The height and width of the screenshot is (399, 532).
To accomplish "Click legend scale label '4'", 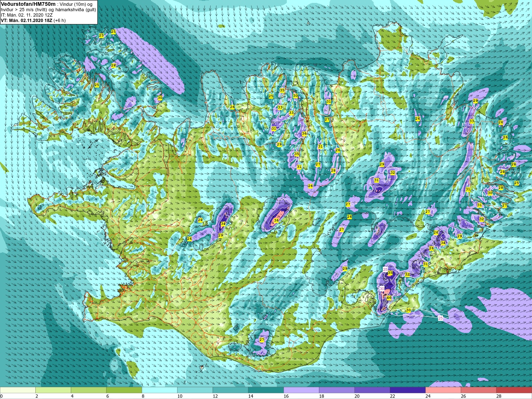I will point(72,396).
